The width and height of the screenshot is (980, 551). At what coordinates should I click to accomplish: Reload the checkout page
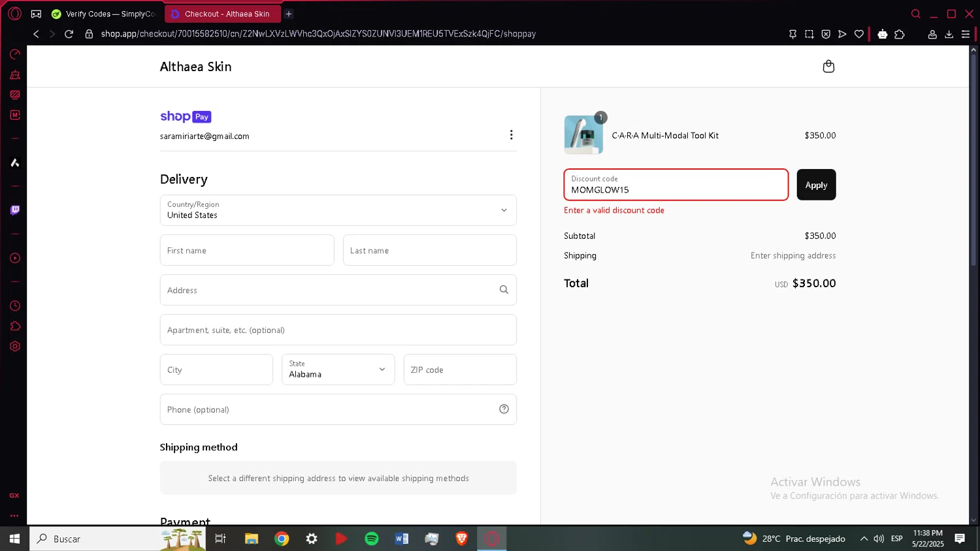[69, 34]
